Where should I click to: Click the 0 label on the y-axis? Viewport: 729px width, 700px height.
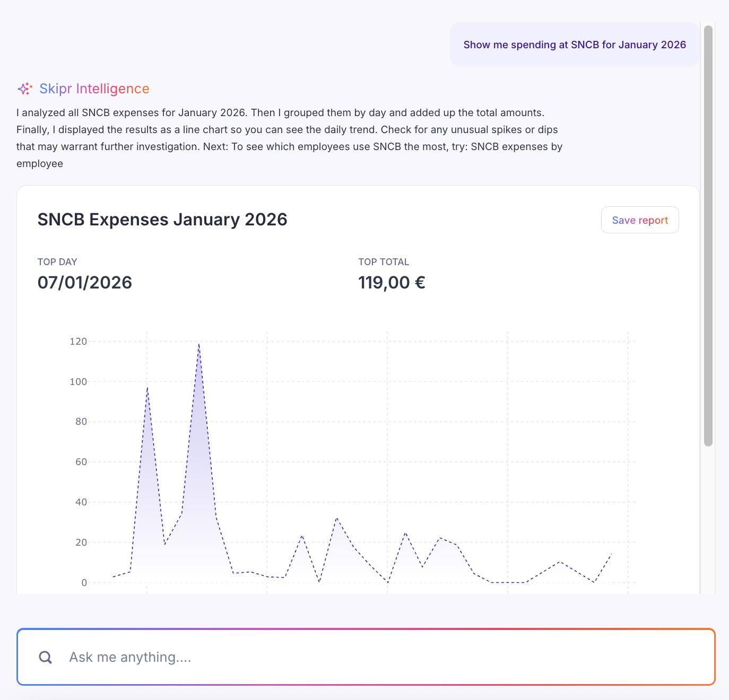(84, 583)
